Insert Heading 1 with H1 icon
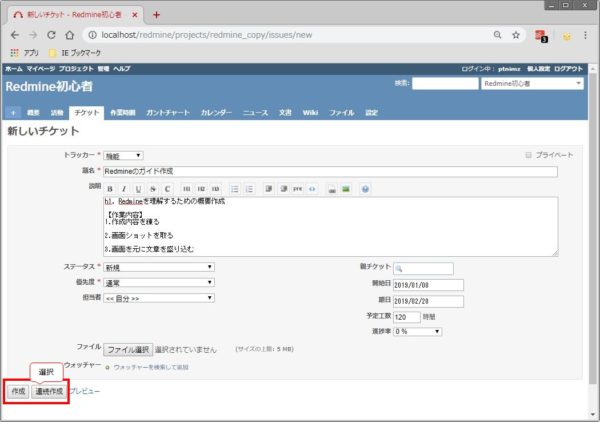 pyautogui.click(x=187, y=189)
